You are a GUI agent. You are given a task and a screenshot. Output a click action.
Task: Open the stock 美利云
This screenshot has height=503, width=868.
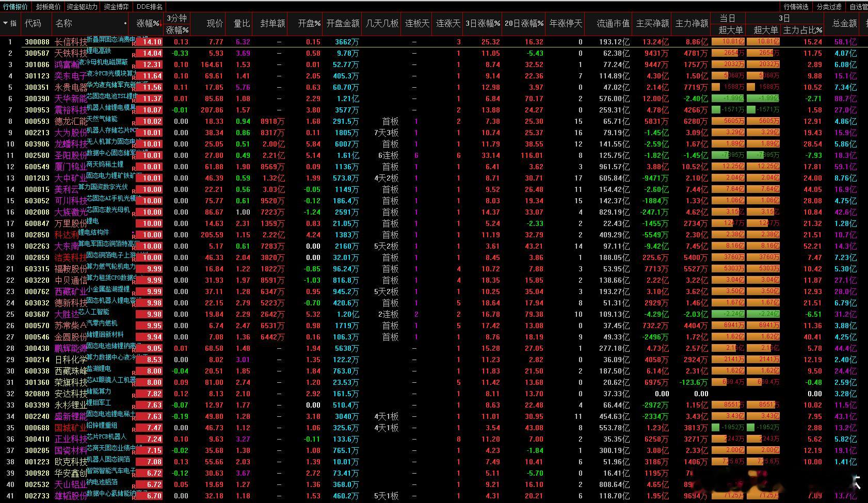[67, 189]
